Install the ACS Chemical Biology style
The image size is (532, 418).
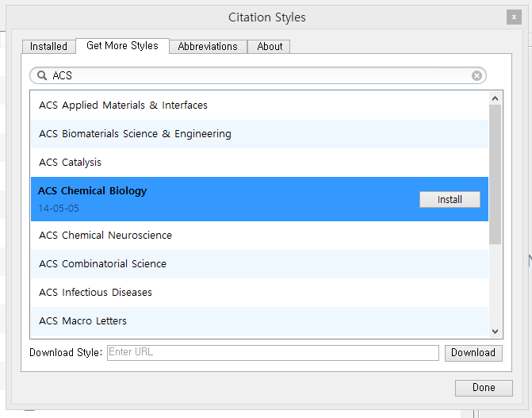pos(450,199)
